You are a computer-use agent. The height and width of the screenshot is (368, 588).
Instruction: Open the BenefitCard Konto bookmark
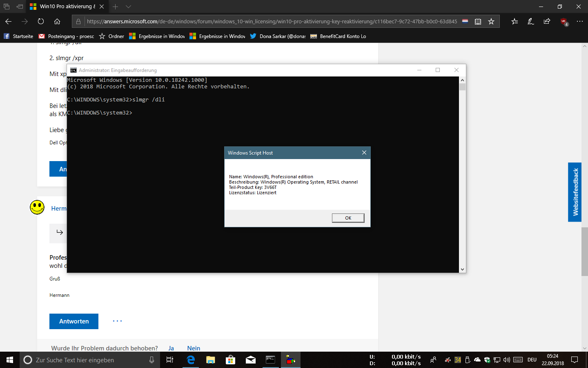point(338,36)
